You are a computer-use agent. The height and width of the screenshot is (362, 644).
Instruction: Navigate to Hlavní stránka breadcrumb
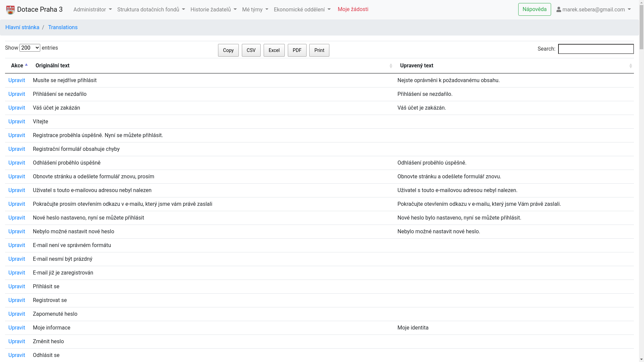(x=22, y=27)
